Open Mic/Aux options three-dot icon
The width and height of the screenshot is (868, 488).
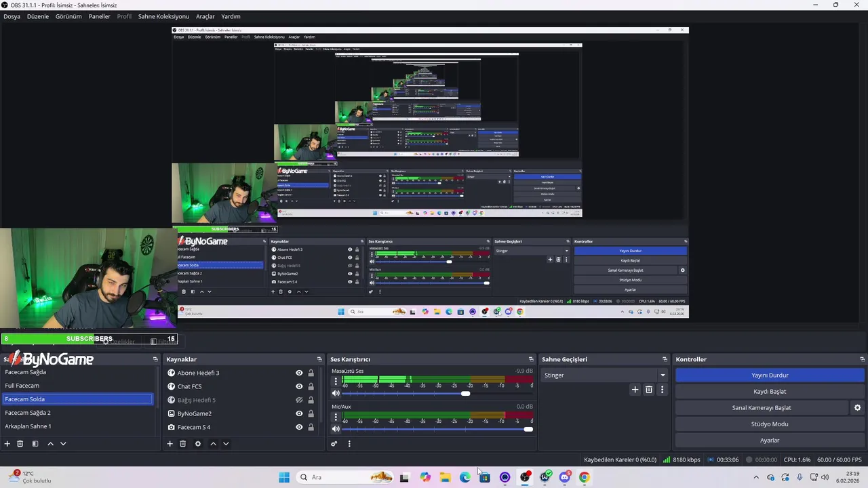(335, 416)
